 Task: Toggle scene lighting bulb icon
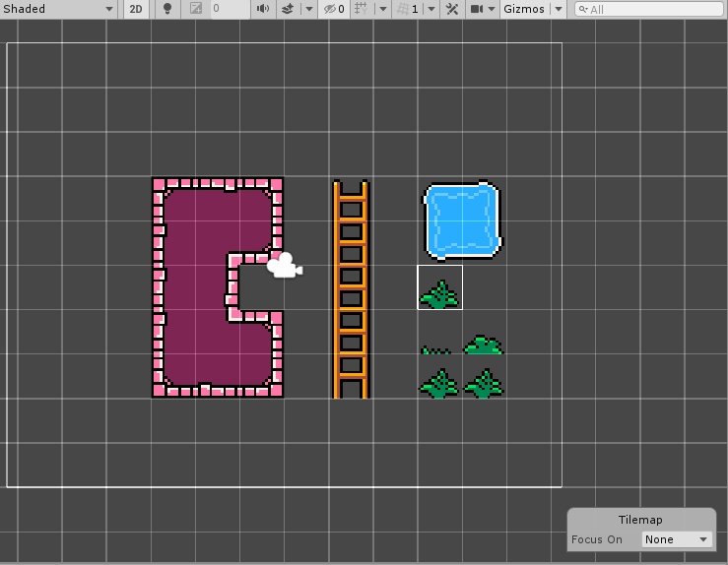(x=167, y=9)
